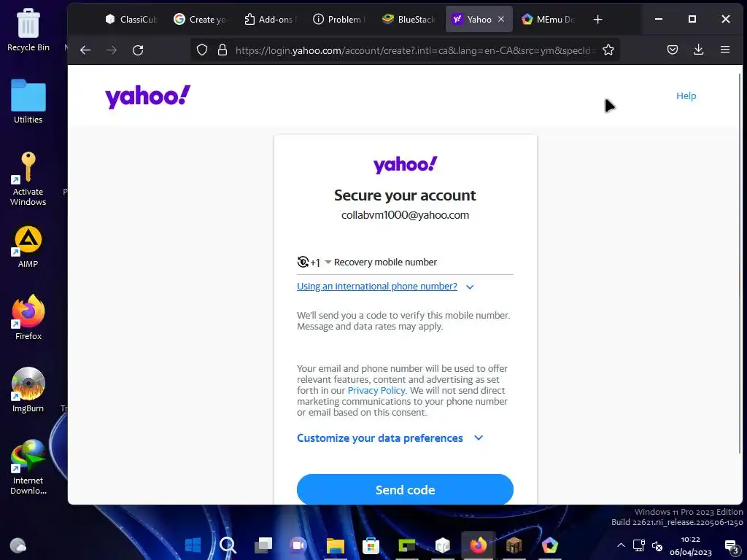Open the Firefox downloads panel

tap(698, 50)
